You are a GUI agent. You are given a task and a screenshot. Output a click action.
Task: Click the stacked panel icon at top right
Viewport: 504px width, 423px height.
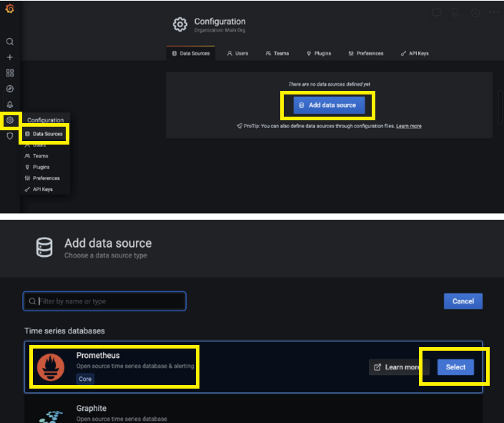(455, 13)
